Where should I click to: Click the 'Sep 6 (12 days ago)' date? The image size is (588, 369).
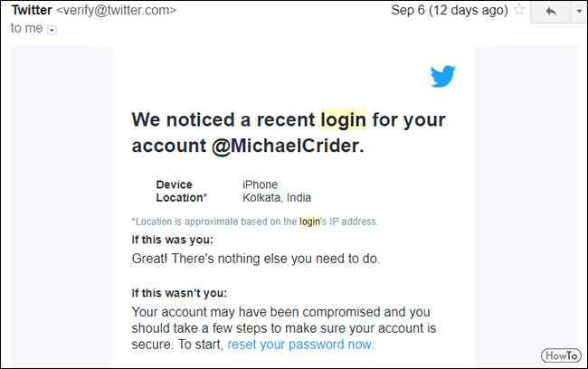[x=450, y=10]
